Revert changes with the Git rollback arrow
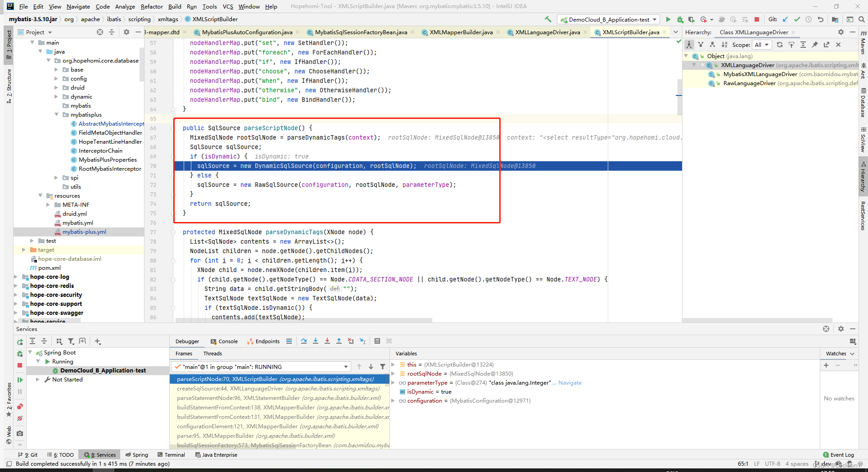Image resolution: width=868 pixels, height=472 pixels. coord(820,19)
